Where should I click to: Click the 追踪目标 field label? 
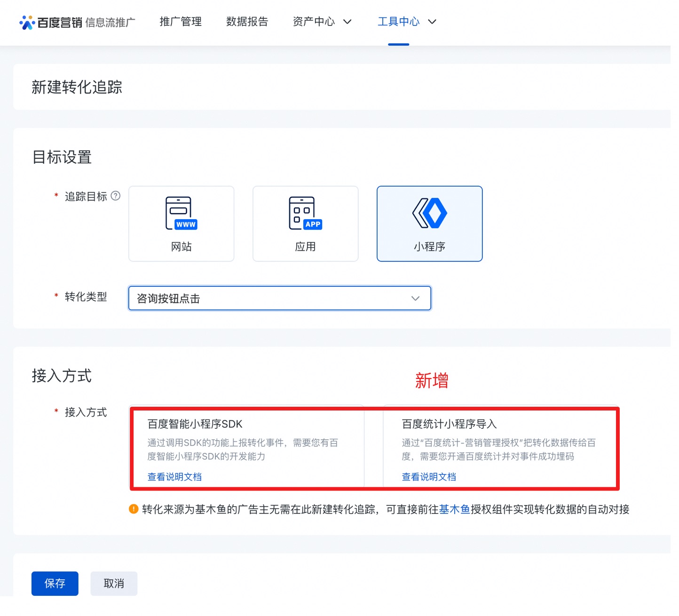[86, 197]
